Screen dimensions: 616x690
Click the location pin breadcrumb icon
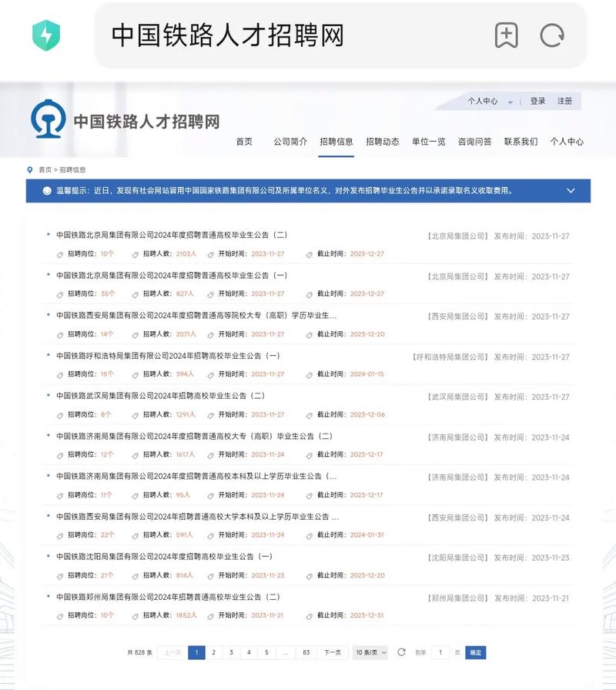(30, 170)
